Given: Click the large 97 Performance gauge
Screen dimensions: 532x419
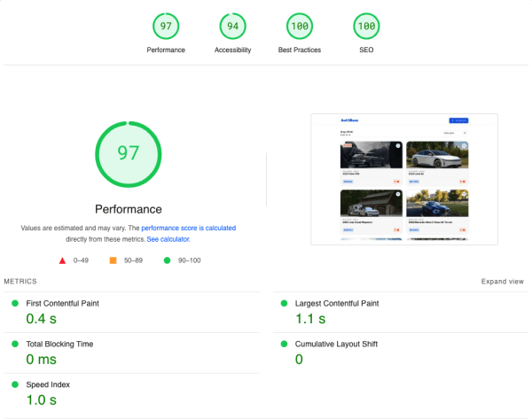Looking at the screenshot, I should click(129, 154).
